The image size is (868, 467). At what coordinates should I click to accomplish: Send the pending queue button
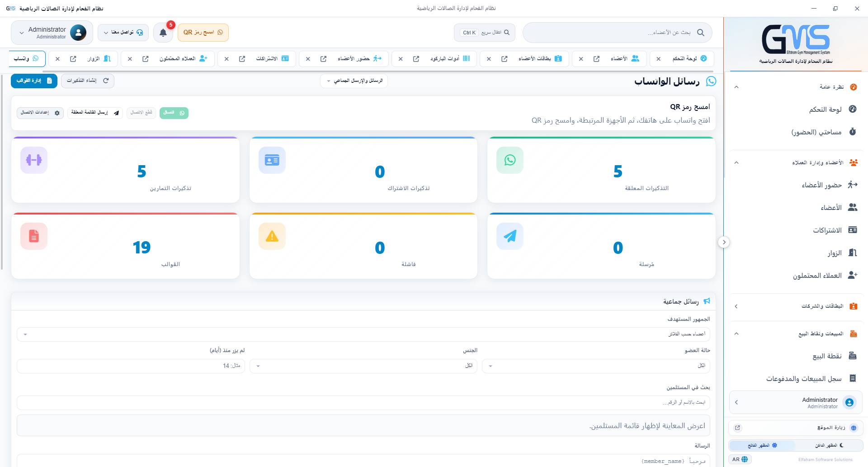95,113
